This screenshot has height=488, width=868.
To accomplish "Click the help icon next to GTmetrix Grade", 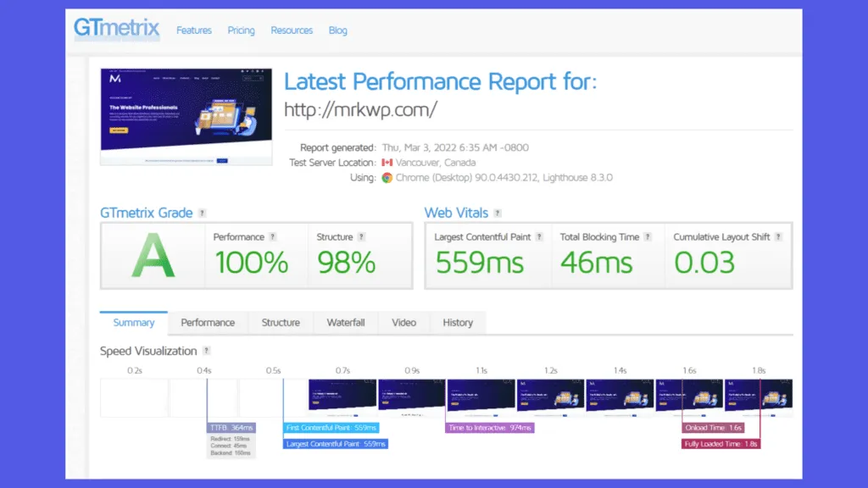I will [x=202, y=213].
